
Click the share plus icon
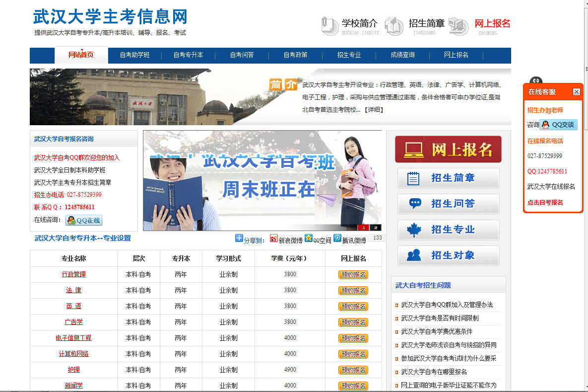[x=239, y=238]
